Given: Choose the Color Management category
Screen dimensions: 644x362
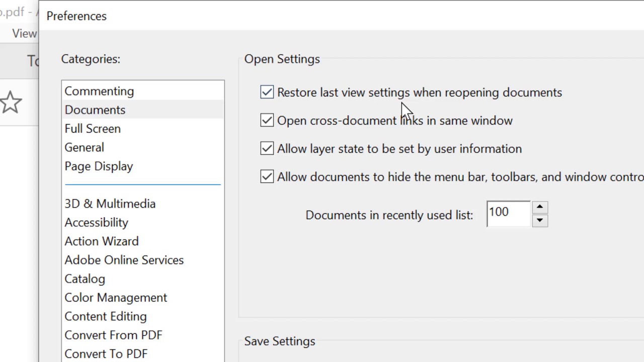Looking at the screenshot, I should (x=116, y=298).
